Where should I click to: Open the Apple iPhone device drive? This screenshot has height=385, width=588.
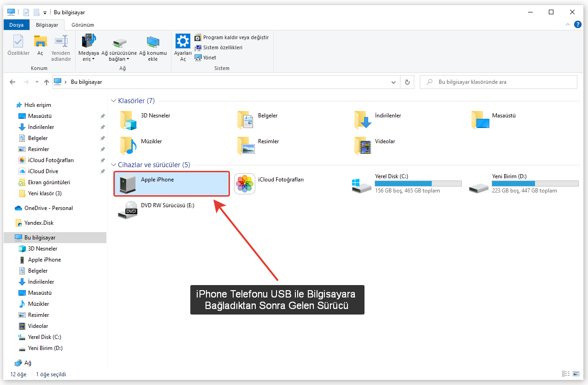[x=171, y=184]
